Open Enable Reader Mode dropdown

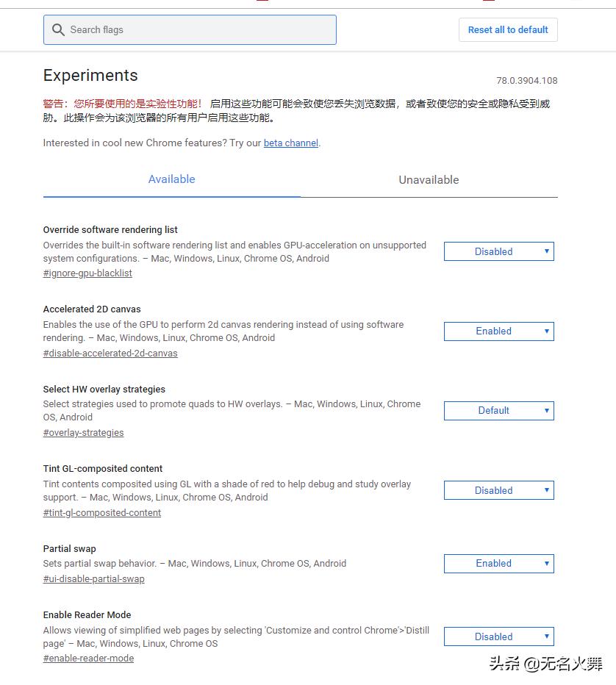tap(498, 636)
